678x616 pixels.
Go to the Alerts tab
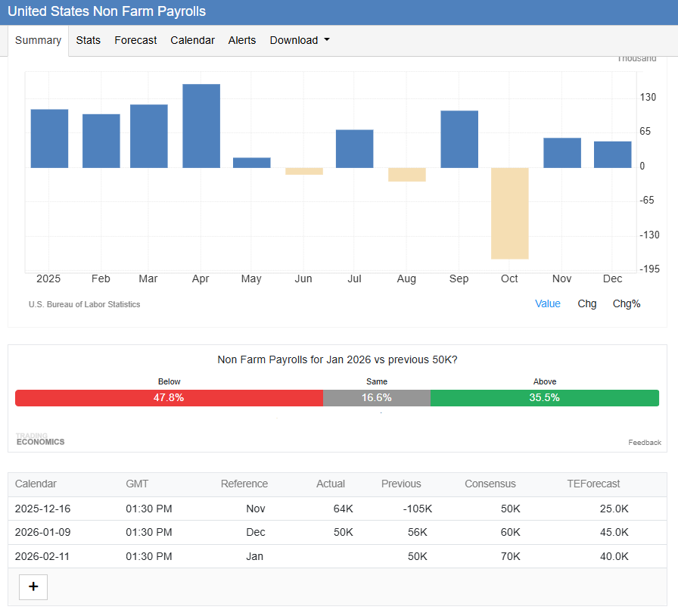tap(242, 40)
